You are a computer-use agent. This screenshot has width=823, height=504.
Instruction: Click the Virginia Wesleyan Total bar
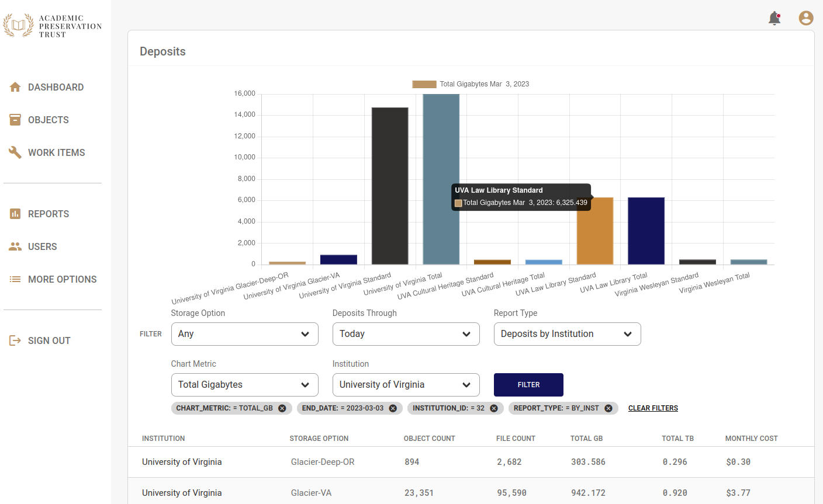coord(749,262)
